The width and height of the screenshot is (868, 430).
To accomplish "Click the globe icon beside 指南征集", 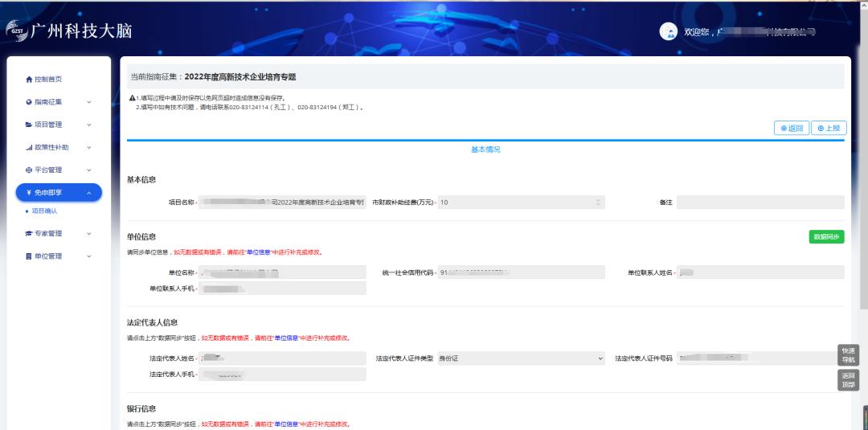I will [29, 102].
